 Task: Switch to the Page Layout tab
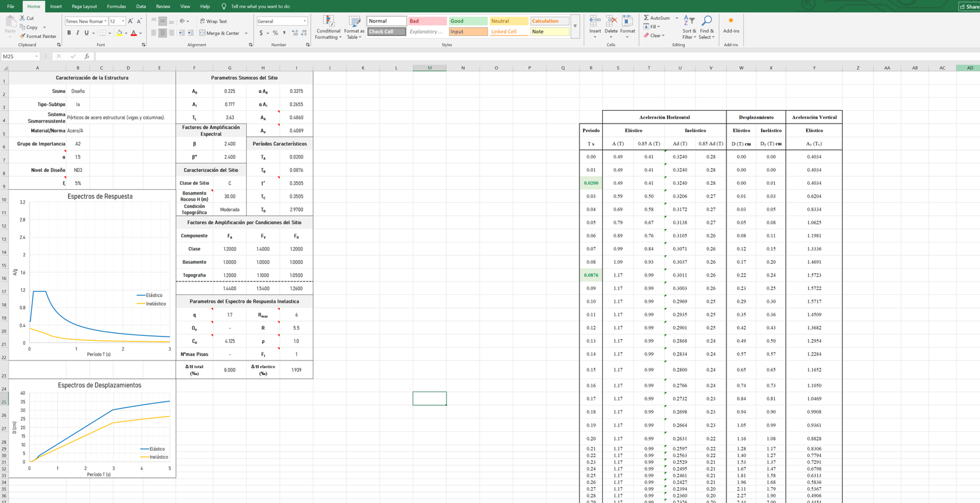pos(85,6)
